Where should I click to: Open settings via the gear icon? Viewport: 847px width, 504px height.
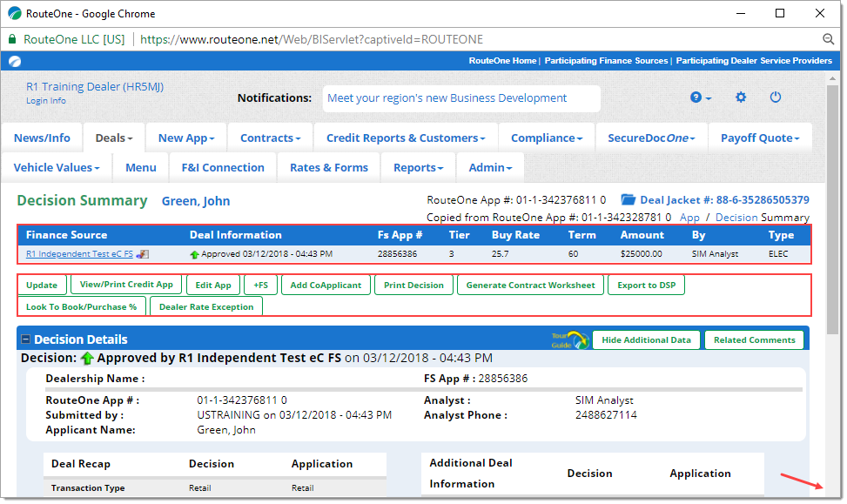pyautogui.click(x=741, y=97)
